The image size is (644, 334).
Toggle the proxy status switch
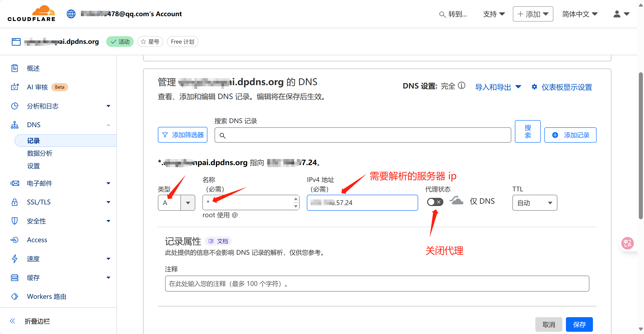(x=435, y=202)
